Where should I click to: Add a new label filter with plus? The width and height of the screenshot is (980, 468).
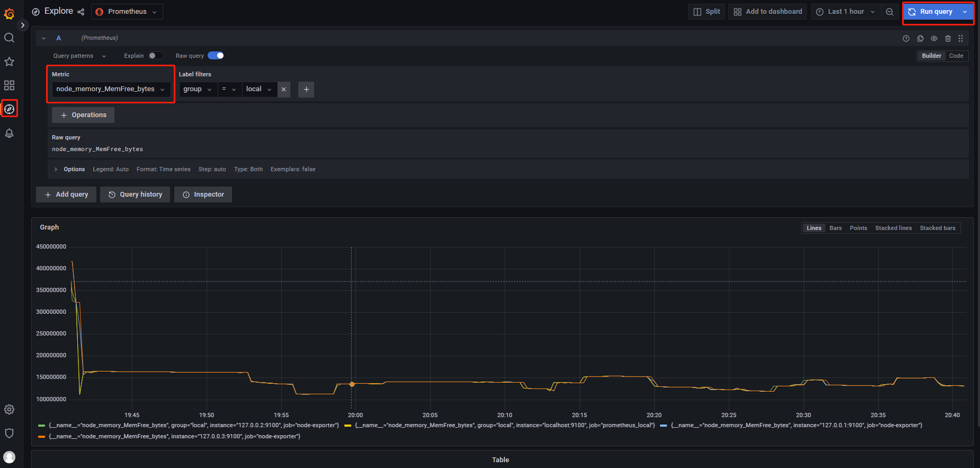(x=306, y=89)
